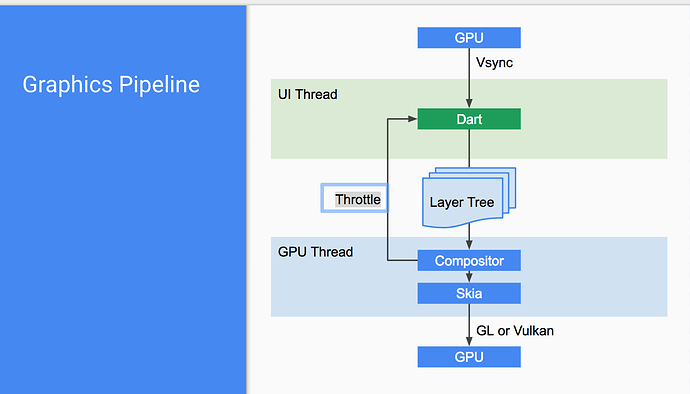Screen dimensions: 690x394
Task: Click the Compositor box
Action: tap(469, 261)
